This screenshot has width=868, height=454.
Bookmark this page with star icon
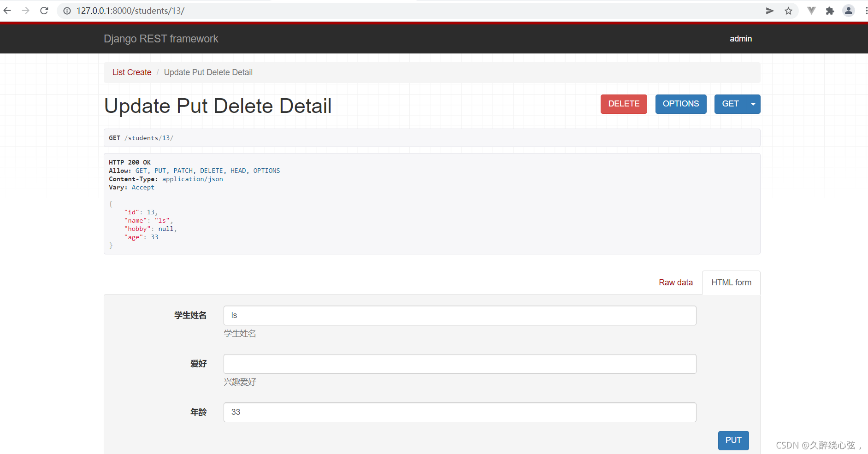coord(789,11)
